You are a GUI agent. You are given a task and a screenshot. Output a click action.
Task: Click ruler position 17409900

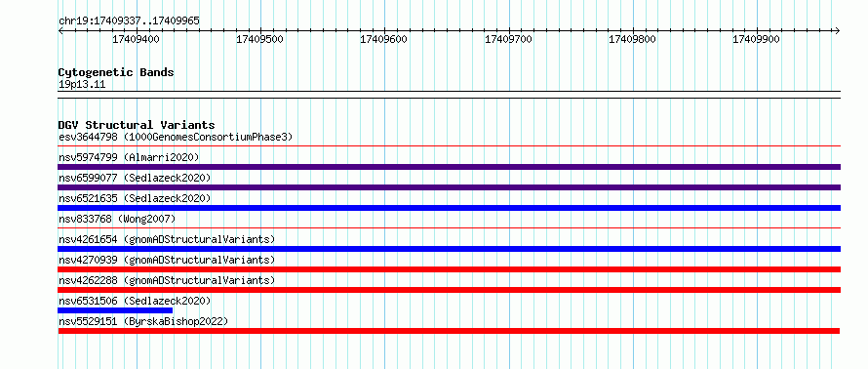point(756,39)
